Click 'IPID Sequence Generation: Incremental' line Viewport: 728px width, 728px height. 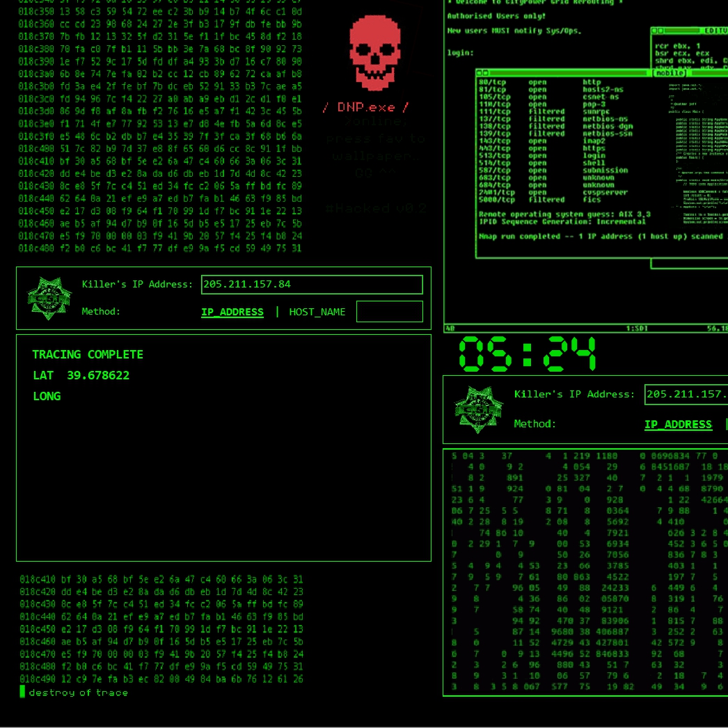562,222
